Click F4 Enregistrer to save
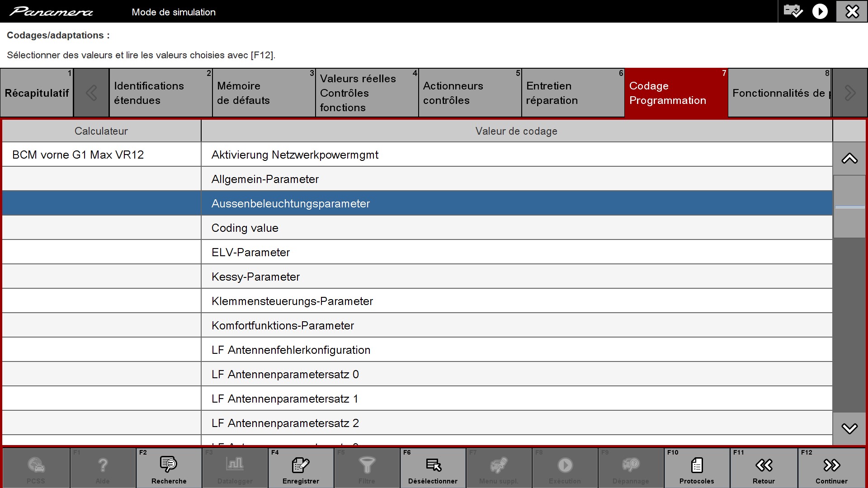The image size is (868, 488). tap(301, 468)
